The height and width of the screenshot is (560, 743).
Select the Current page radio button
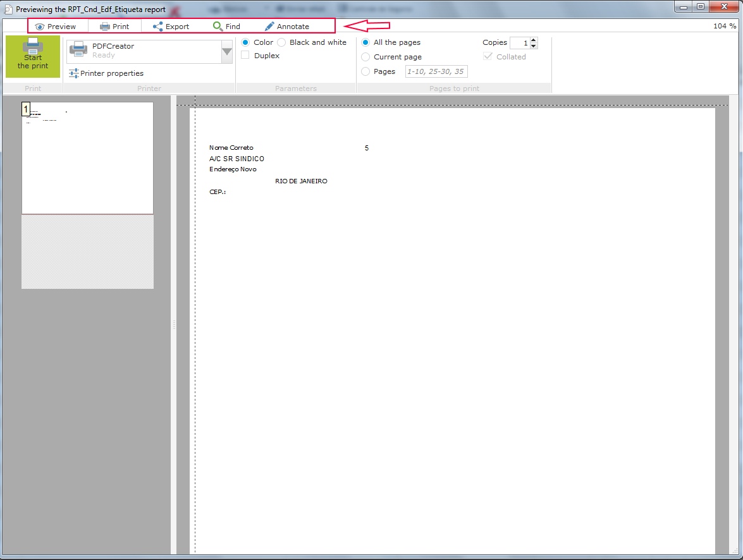(365, 57)
